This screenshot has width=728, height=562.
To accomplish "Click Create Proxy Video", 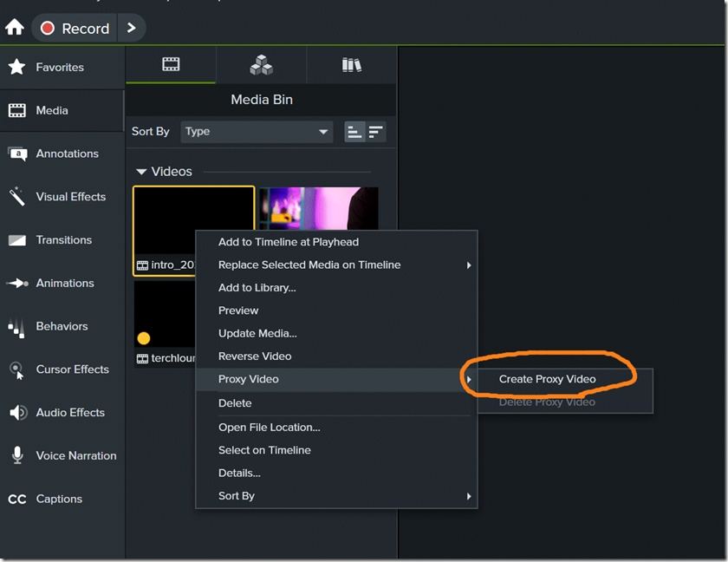I will [x=565, y=380].
